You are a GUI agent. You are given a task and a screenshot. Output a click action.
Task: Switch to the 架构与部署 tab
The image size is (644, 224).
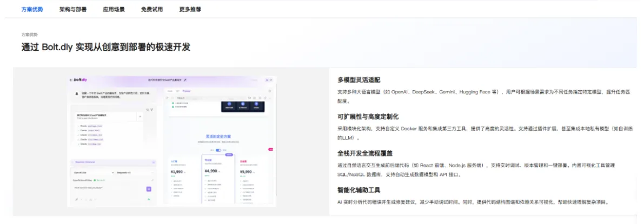coord(72,9)
